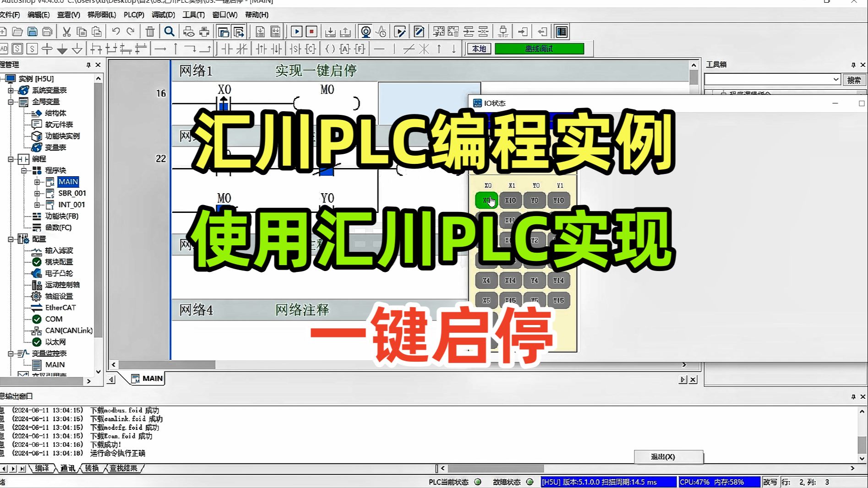Toggle input X0 in the IO status window
Viewport: 868px width, 488px height.
tap(486, 200)
